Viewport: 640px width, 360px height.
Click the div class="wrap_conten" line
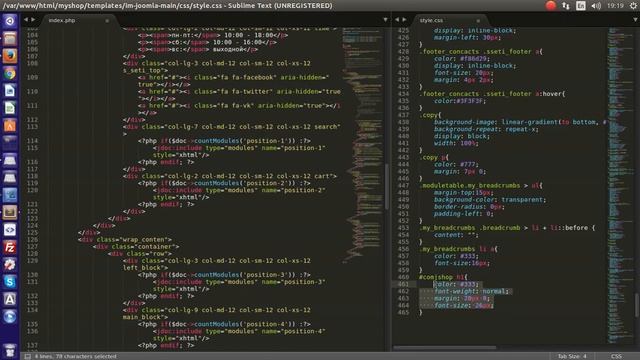(x=125, y=240)
